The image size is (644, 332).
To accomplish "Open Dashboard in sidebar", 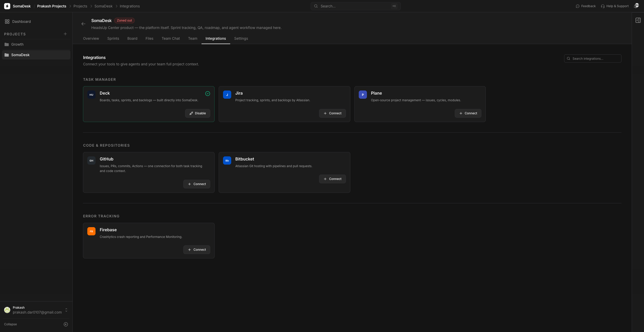I will click(x=36, y=22).
